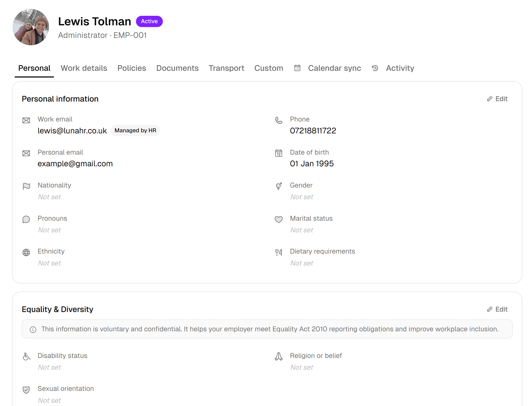Select the Transport tab
The image size is (532, 406).
pyautogui.click(x=226, y=68)
